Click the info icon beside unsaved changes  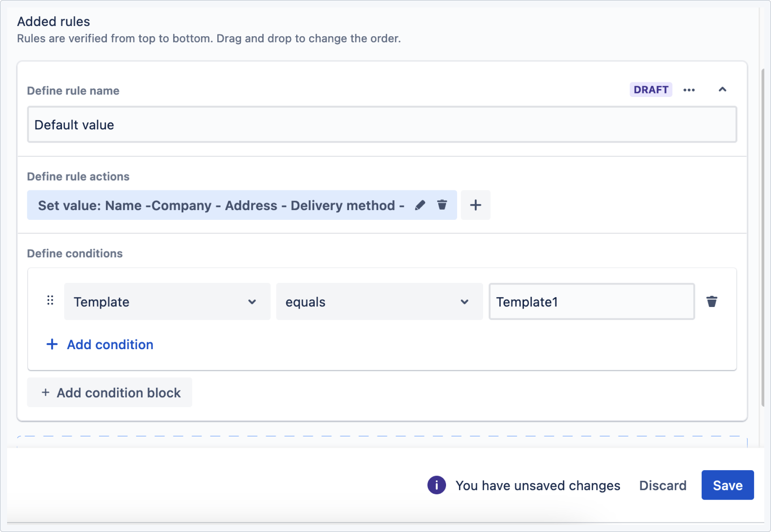436,485
